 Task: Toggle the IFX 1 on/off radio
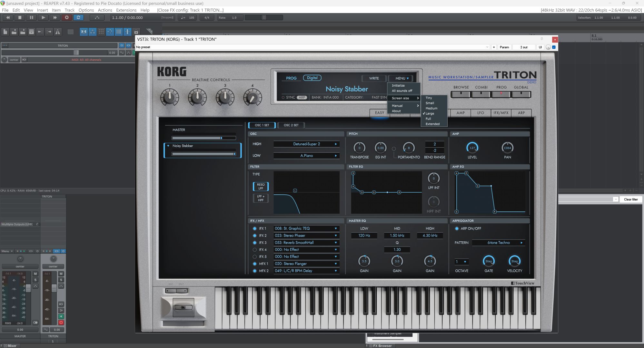pos(254,228)
